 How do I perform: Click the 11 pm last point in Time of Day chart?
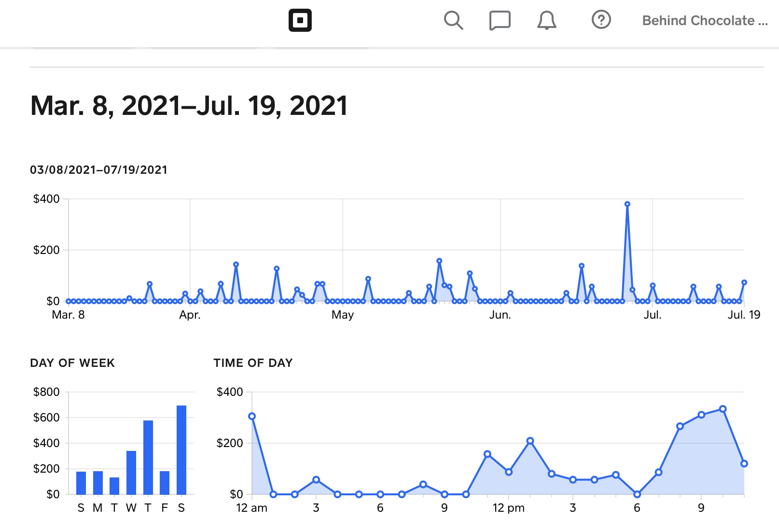pyautogui.click(x=744, y=463)
